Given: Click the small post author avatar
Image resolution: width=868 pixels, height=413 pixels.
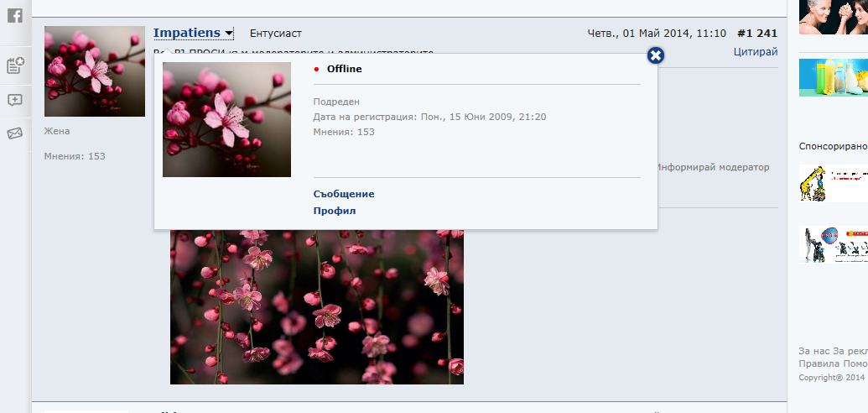Looking at the screenshot, I should [94, 71].
